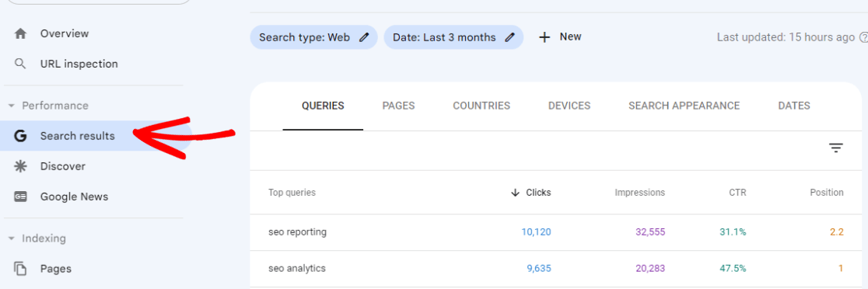Screen dimensions: 868x289
Task: Click the 9,635 clicks value
Action: coord(539,269)
